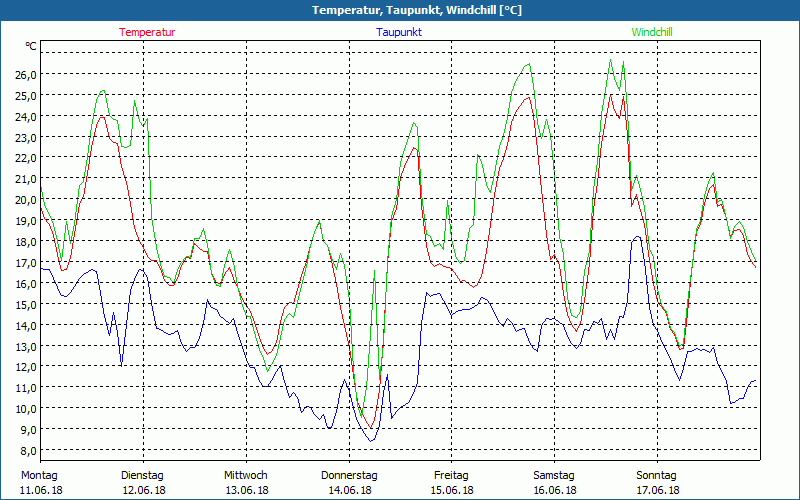
Task: Click the red Temperatur legend label
Action: coord(147,32)
